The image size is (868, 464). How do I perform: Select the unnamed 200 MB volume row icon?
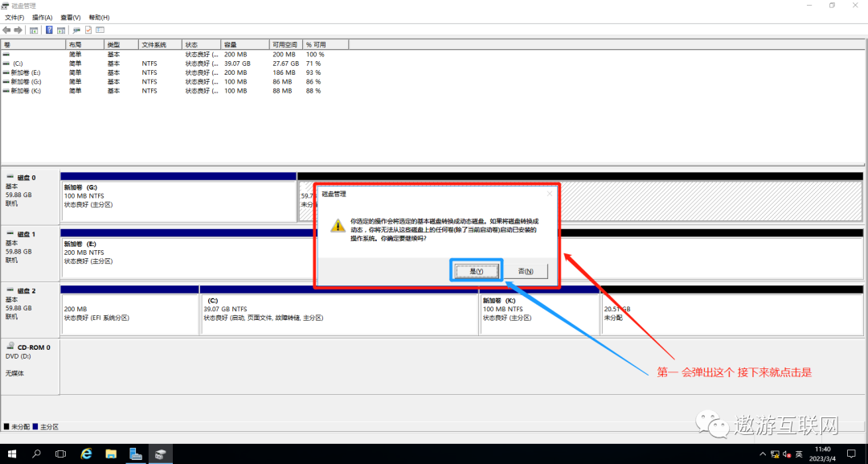pyautogui.click(x=6, y=55)
